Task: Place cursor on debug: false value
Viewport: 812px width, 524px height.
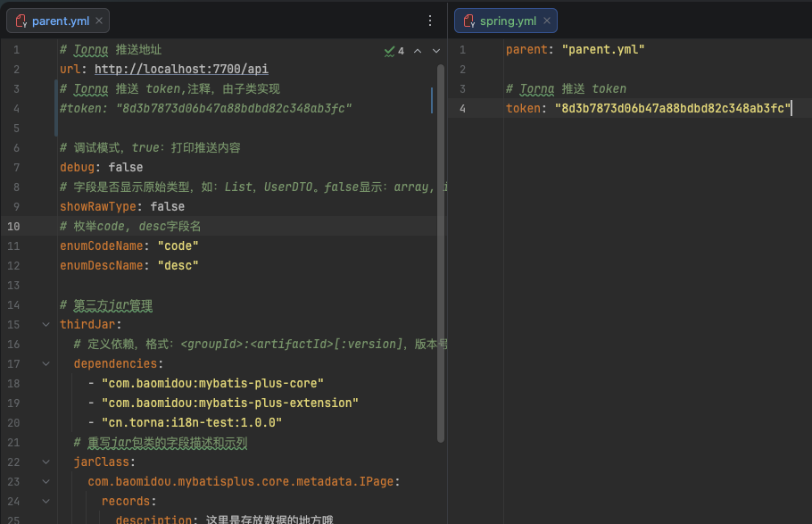Action: point(126,168)
